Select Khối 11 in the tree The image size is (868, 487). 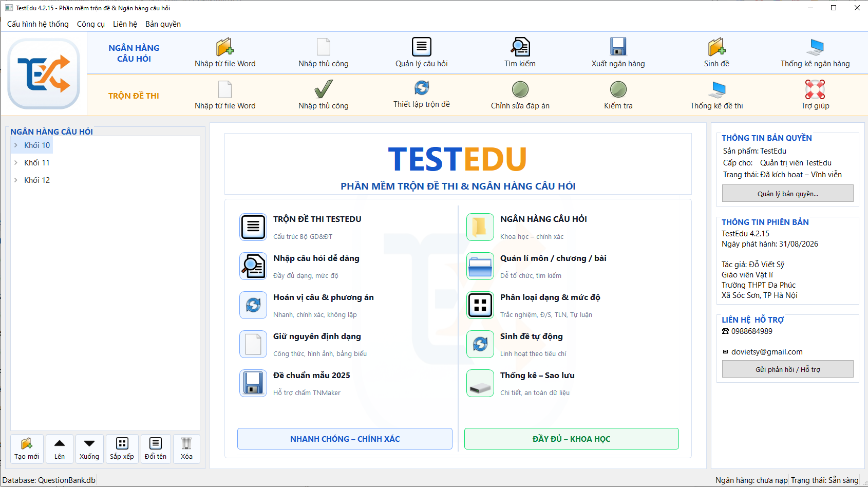coord(37,163)
